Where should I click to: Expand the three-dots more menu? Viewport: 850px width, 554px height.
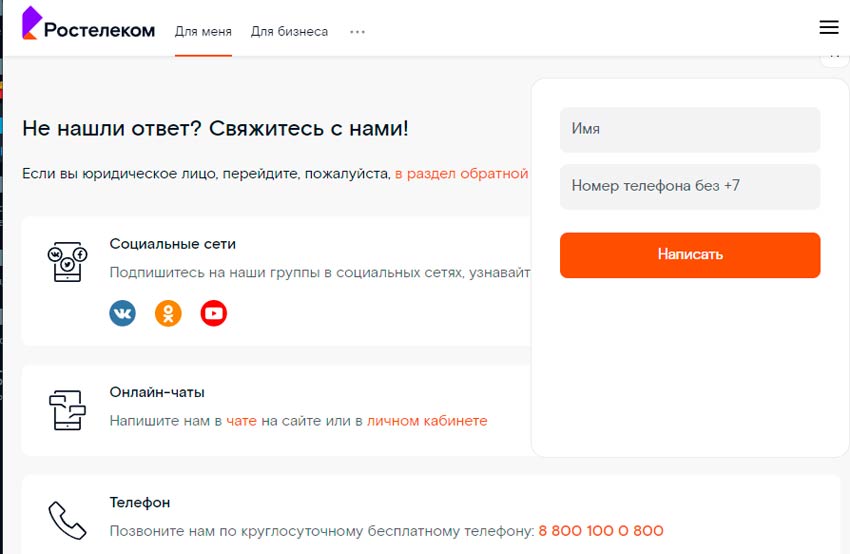(357, 32)
